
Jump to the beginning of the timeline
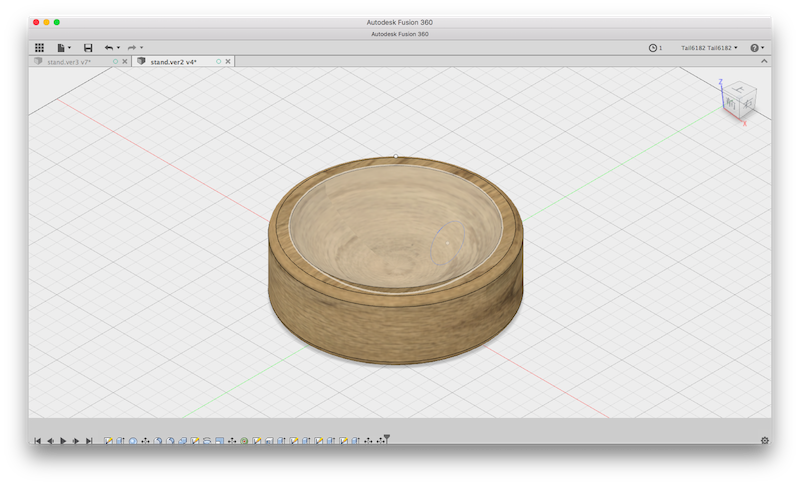(x=38, y=441)
